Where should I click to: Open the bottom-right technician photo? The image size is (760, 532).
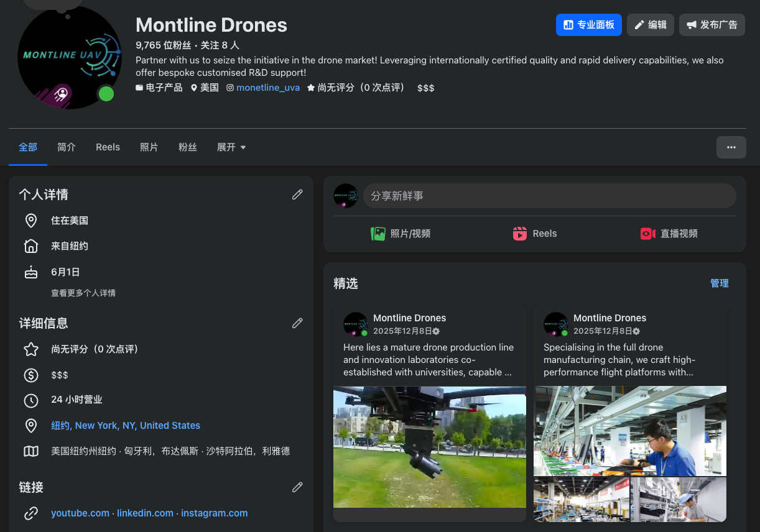(x=679, y=499)
